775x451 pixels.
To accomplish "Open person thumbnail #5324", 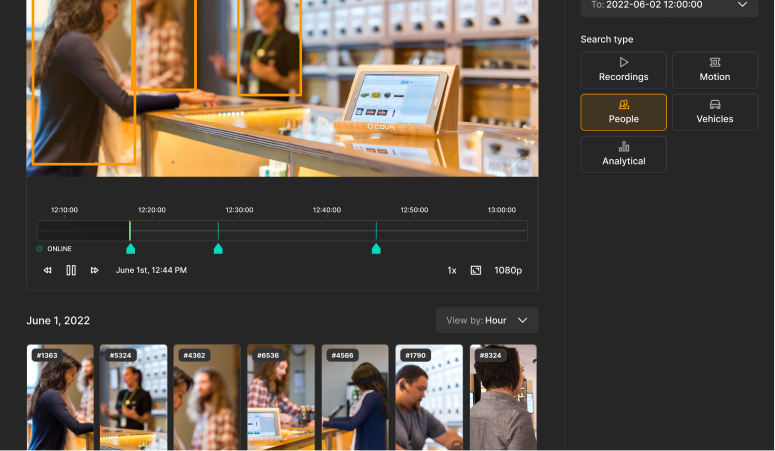I will 133,397.
